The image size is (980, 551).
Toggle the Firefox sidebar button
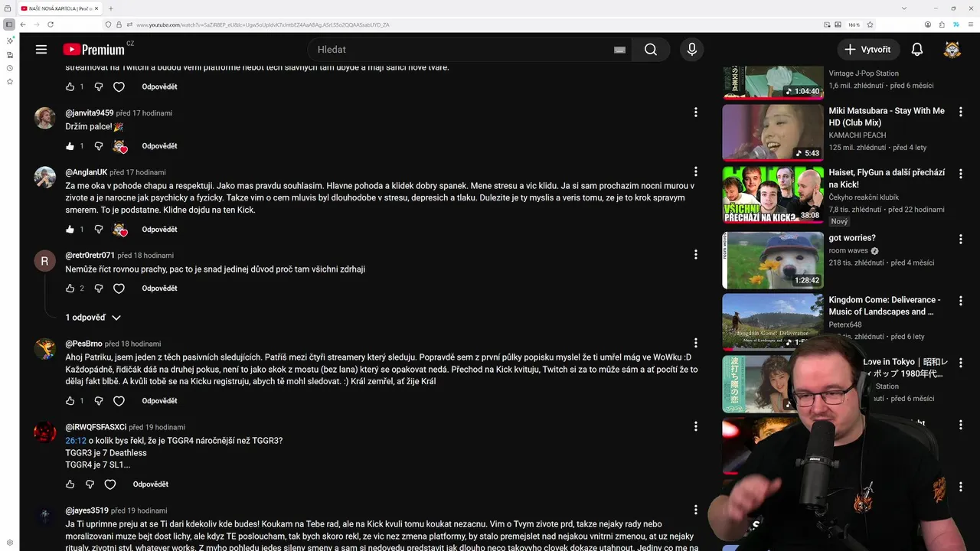[9, 24]
